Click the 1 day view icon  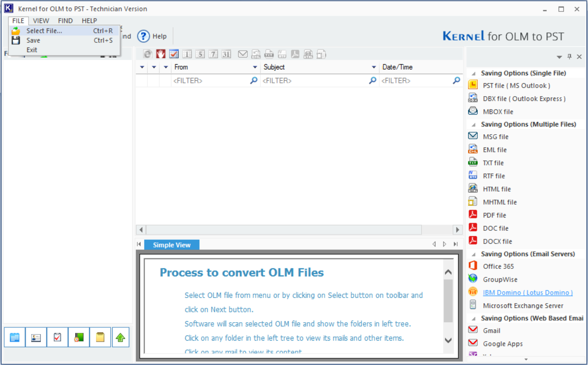tap(187, 54)
